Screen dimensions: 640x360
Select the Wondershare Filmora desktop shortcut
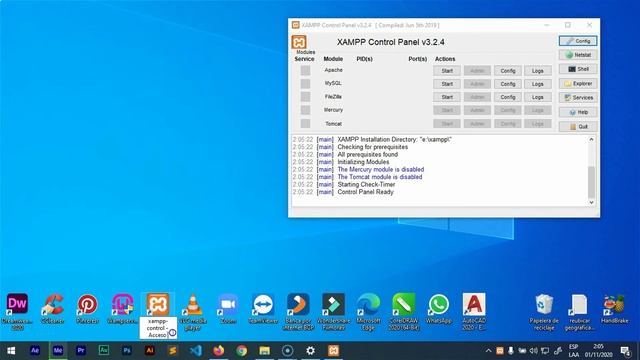(x=333, y=311)
